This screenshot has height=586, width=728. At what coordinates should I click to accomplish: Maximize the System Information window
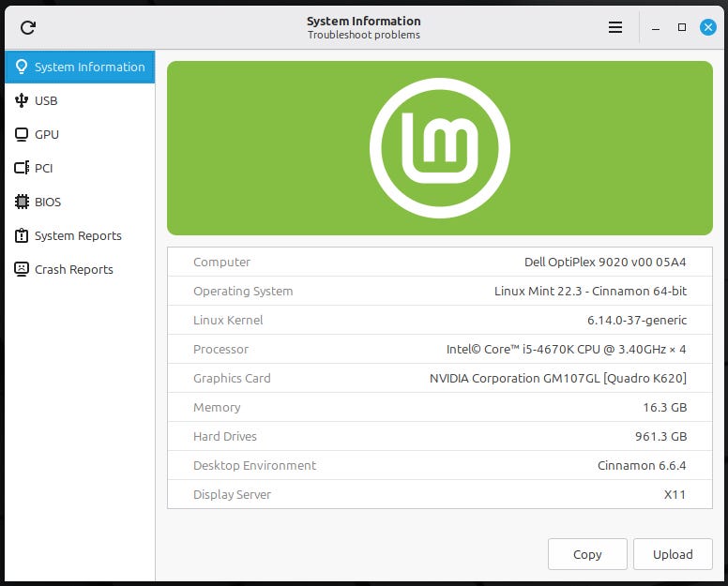(x=682, y=27)
